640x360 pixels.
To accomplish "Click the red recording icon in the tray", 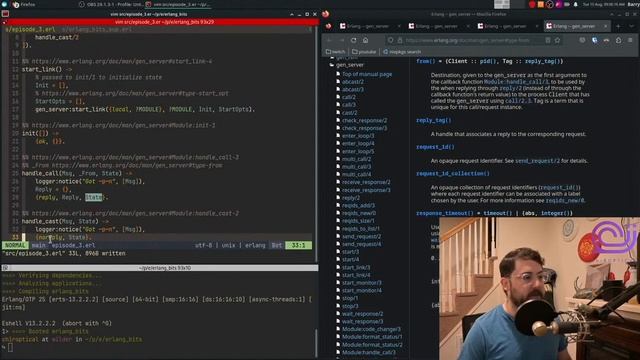I will click(532, 4).
